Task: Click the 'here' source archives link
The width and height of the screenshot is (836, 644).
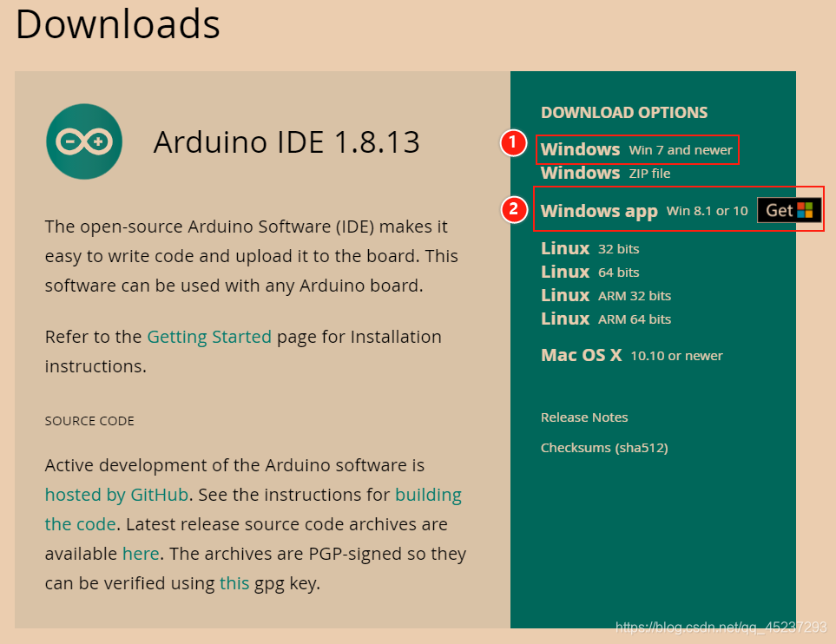Action: pos(141,554)
